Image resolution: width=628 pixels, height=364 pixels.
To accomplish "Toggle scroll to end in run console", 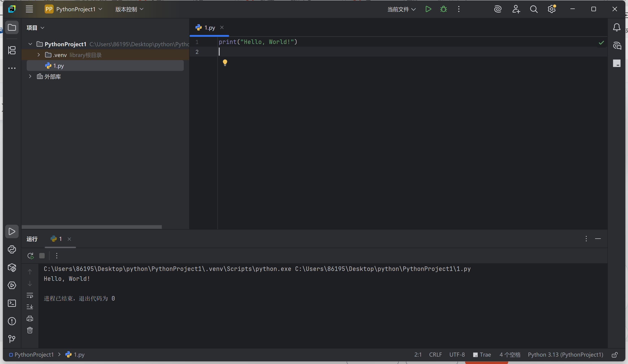I will [x=30, y=307].
